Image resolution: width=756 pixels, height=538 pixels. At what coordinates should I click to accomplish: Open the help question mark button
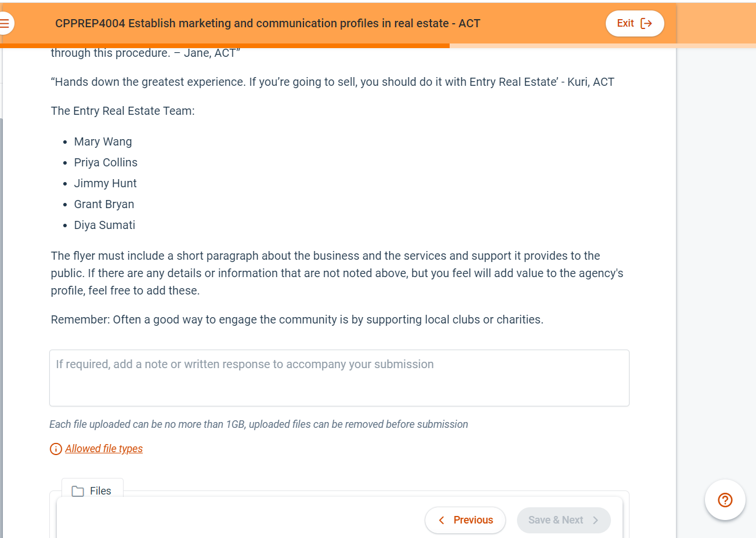[725, 500]
